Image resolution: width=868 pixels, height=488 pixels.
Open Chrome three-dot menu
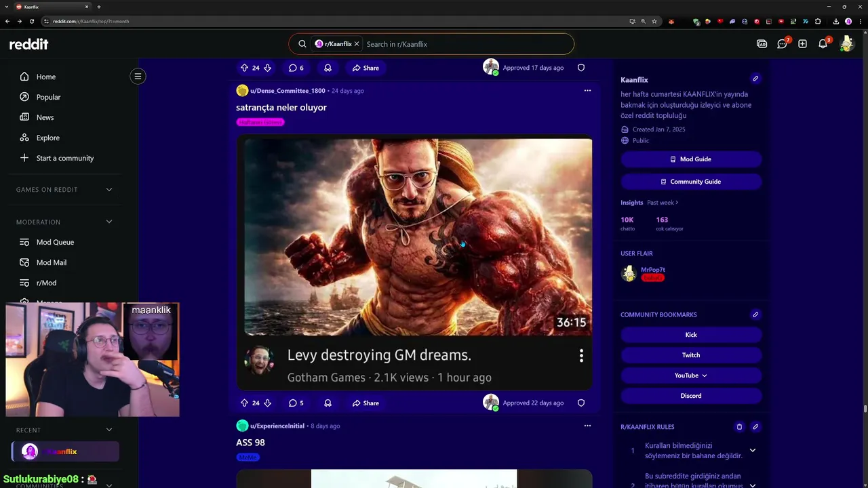pyautogui.click(x=860, y=21)
